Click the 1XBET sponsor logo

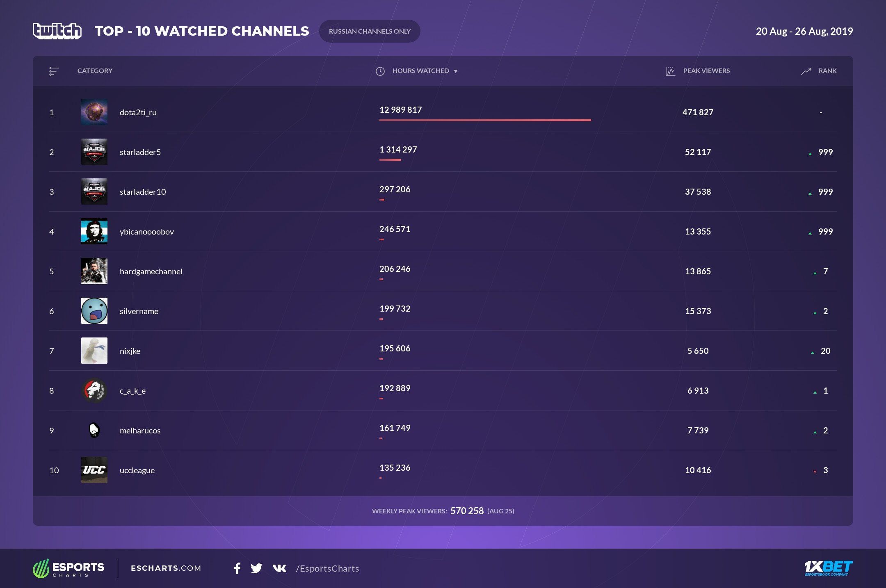pyautogui.click(x=828, y=568)
